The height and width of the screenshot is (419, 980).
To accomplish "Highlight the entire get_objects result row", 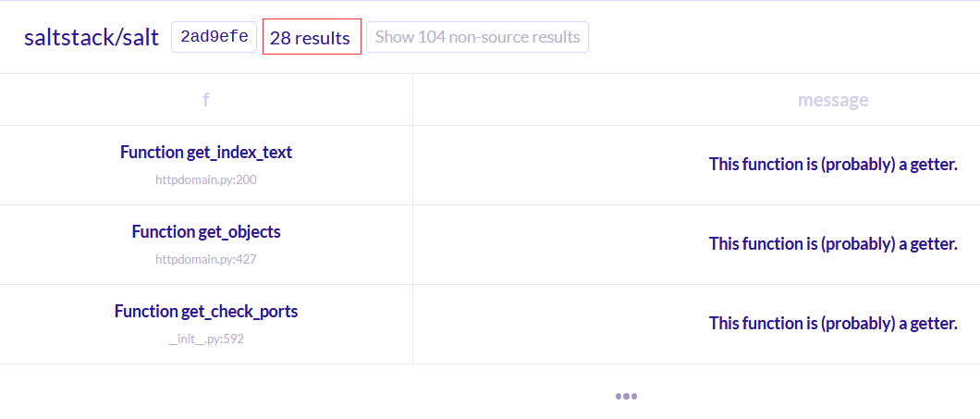I will (x=490, y=244).
